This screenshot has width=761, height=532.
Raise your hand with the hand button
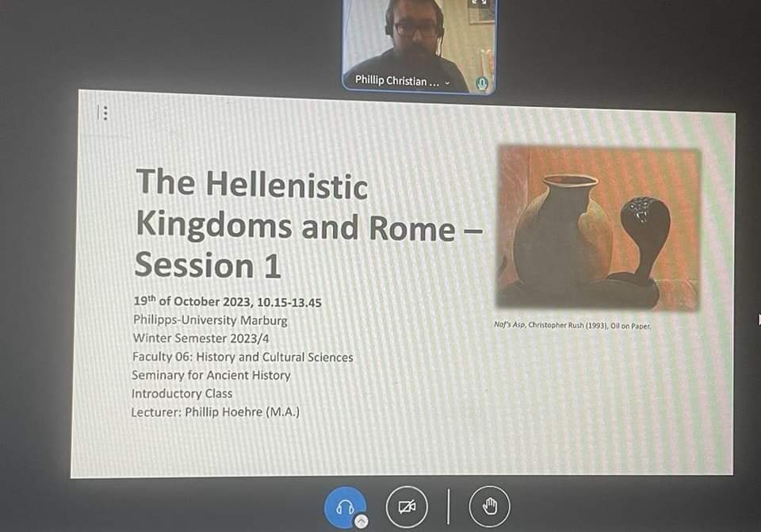[489, 507]
